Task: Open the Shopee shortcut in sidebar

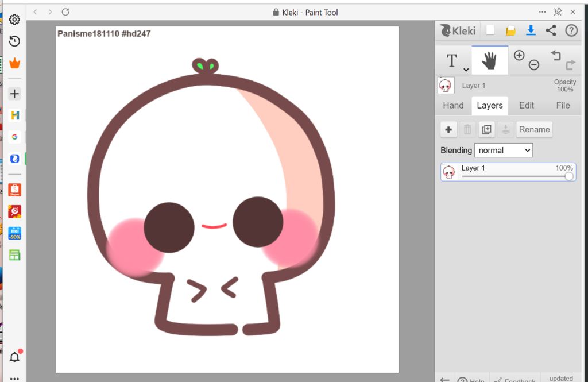Action: click(14, 190)
